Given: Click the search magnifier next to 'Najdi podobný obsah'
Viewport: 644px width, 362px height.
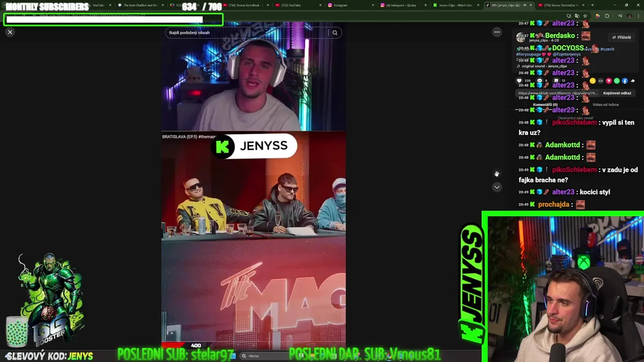Looking at the screenshot, I should [x=335, y=33].
